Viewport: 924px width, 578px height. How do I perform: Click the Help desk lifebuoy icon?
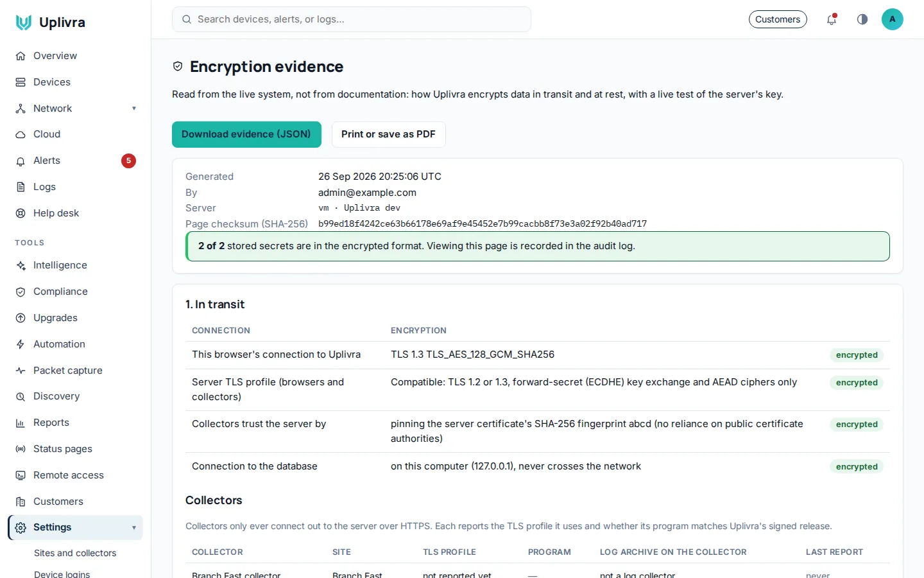click(x=21, y=213)
